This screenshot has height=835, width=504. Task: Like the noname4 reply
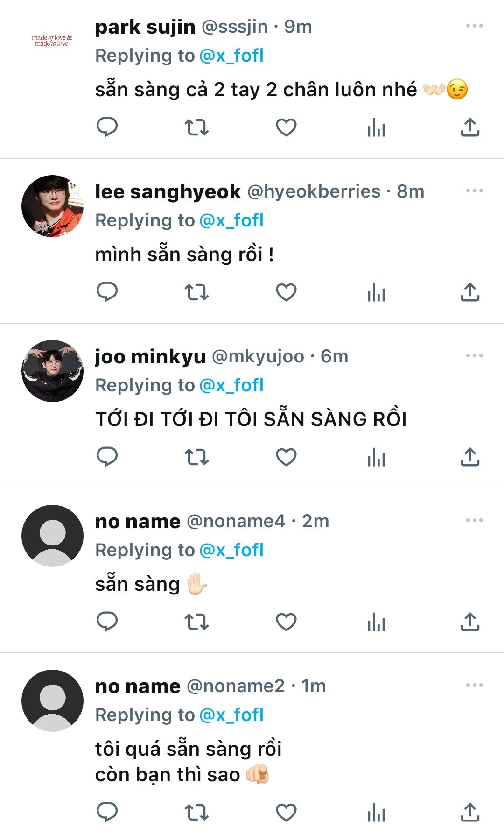[x=286, y=622]
